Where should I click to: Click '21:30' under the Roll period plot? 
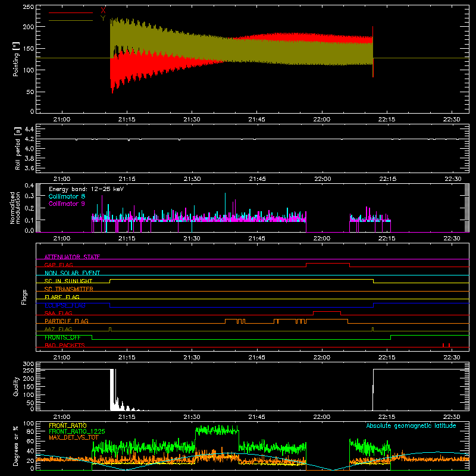pos(192,179)
